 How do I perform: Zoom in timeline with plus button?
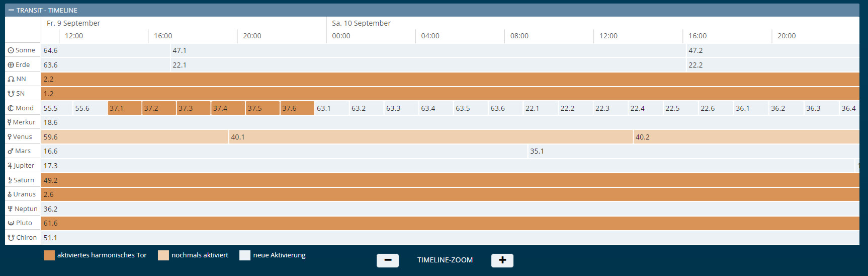point(502,260)
